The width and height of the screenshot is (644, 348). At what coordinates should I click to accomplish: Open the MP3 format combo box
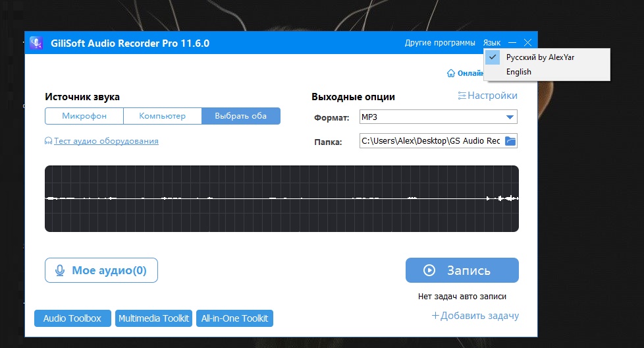(439, 117)
